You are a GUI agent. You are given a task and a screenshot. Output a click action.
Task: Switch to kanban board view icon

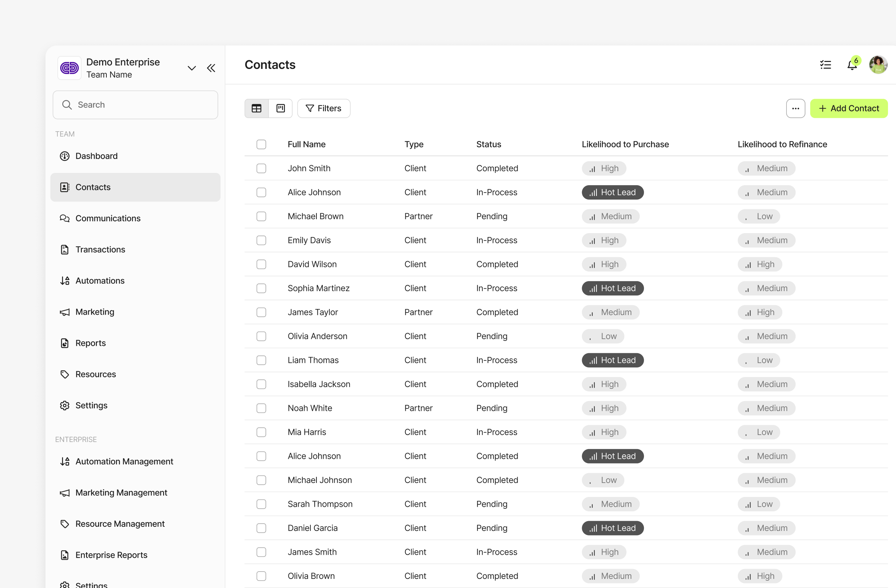tap(280, 108)
